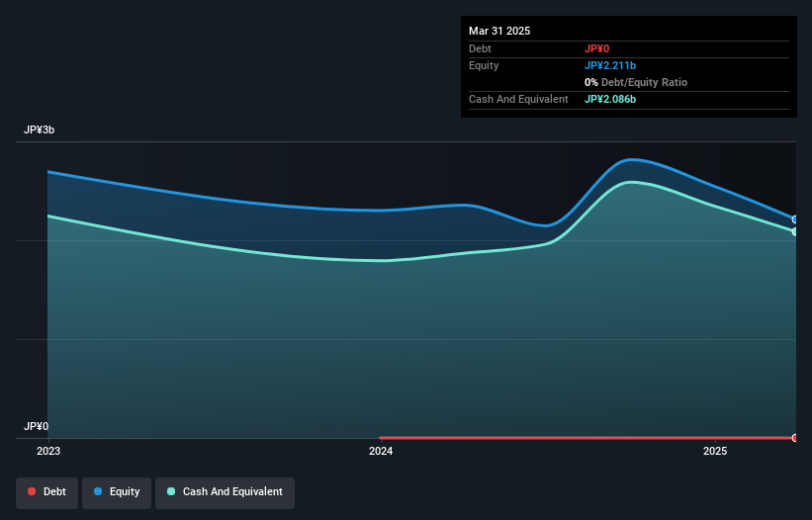The width and height of the screenshot is (812, 520).
Task: Click the Mar 31 2025 tooltip date
Action: 499,31
